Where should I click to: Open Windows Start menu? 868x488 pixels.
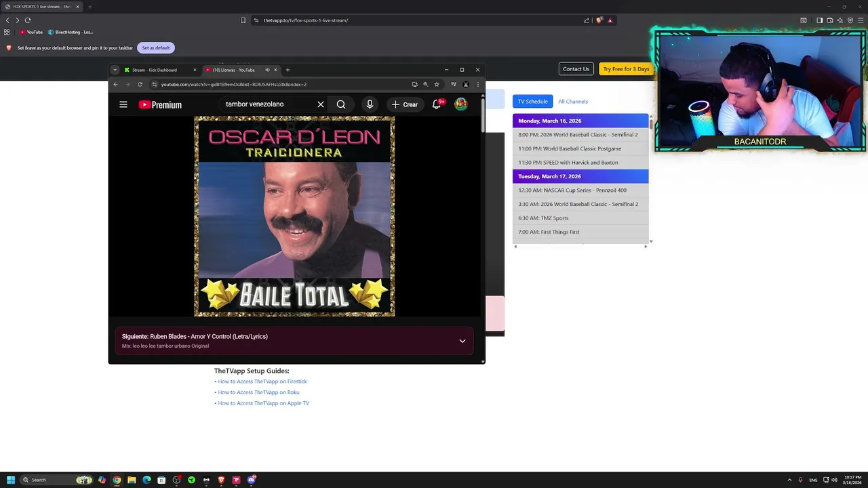(11, 480)
